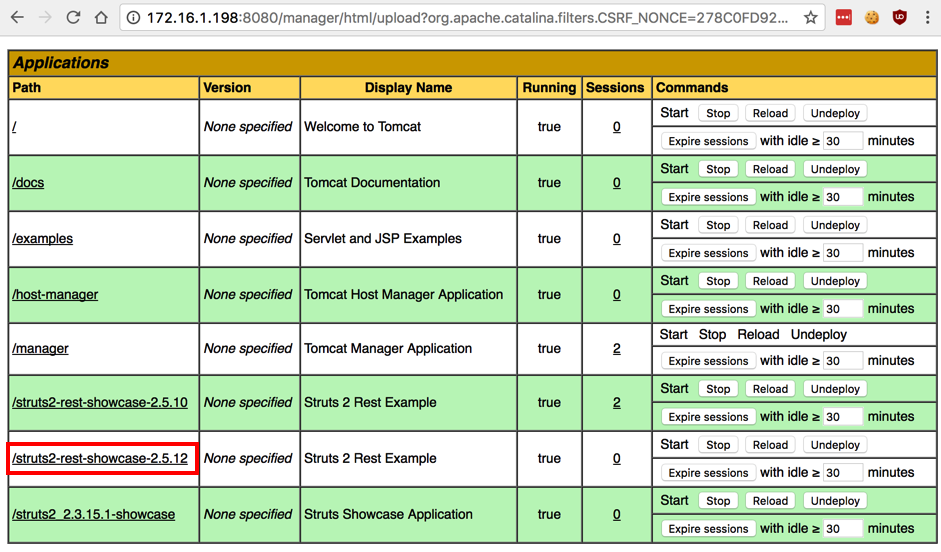Bookmark this page with the star icon
This screenshot has width=941, height=552.
(811, 18)
